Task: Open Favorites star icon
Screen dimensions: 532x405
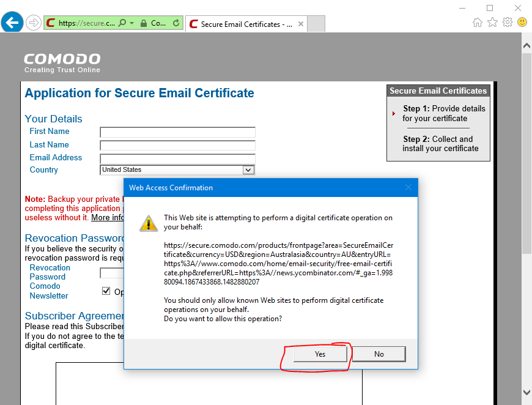Action: 492,23
